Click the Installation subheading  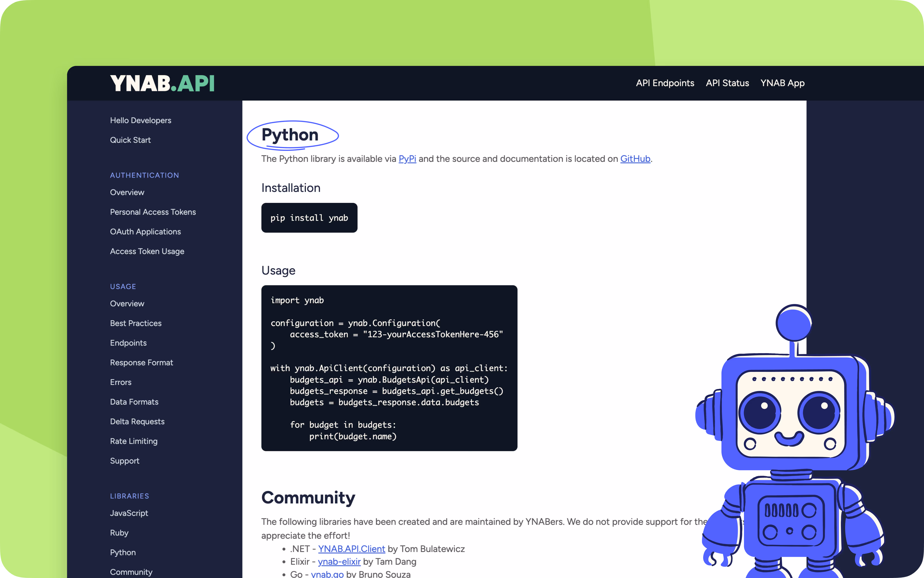(290, 188)
